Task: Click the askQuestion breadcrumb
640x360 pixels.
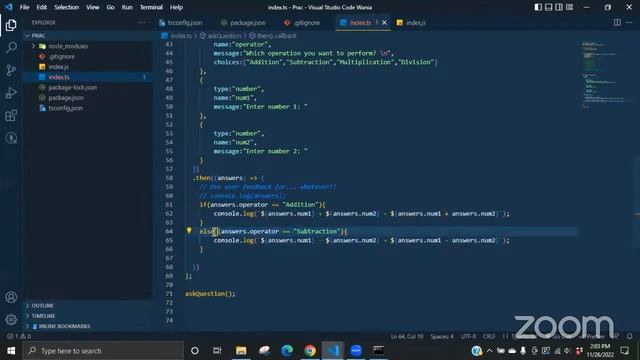Action: [220, 36]
